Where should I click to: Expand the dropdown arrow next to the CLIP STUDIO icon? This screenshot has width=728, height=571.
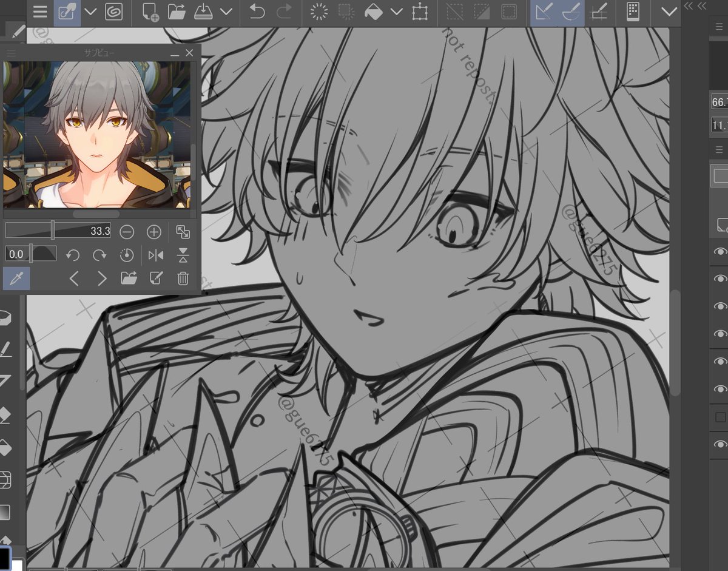point(90,12)
